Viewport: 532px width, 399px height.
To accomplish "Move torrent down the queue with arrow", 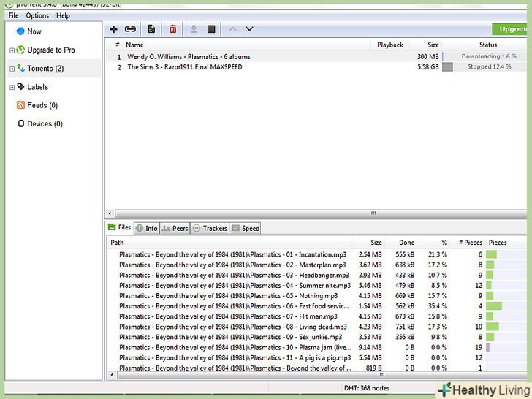I will click(249, 29).
